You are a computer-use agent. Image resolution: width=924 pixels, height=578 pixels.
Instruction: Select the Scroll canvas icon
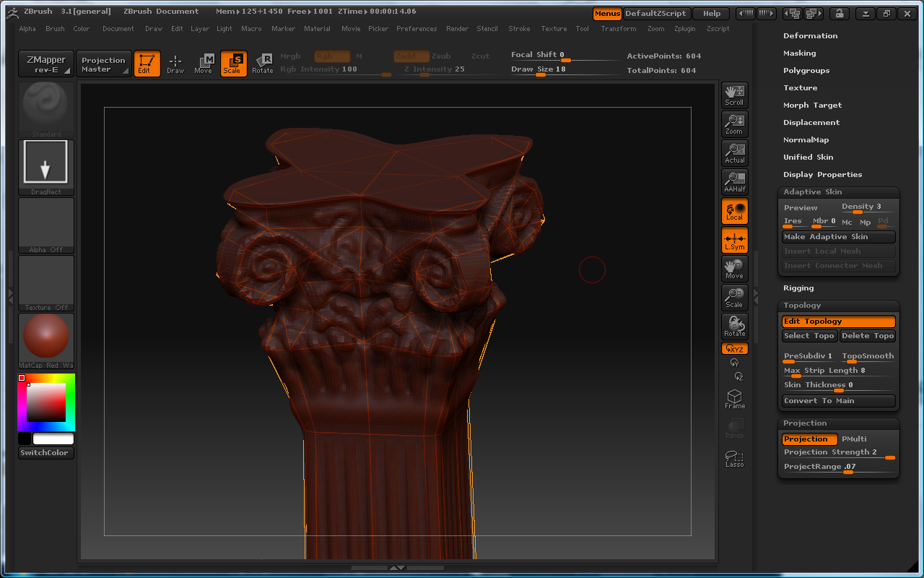[x=734, y=95]
